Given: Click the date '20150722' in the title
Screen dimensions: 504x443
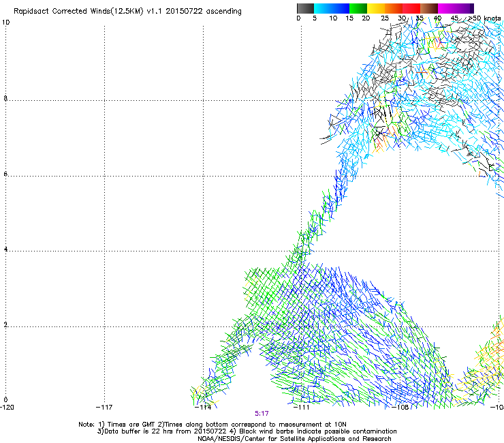Looking at the screenshot, I should pyautogui.click(x=184, y=12).
